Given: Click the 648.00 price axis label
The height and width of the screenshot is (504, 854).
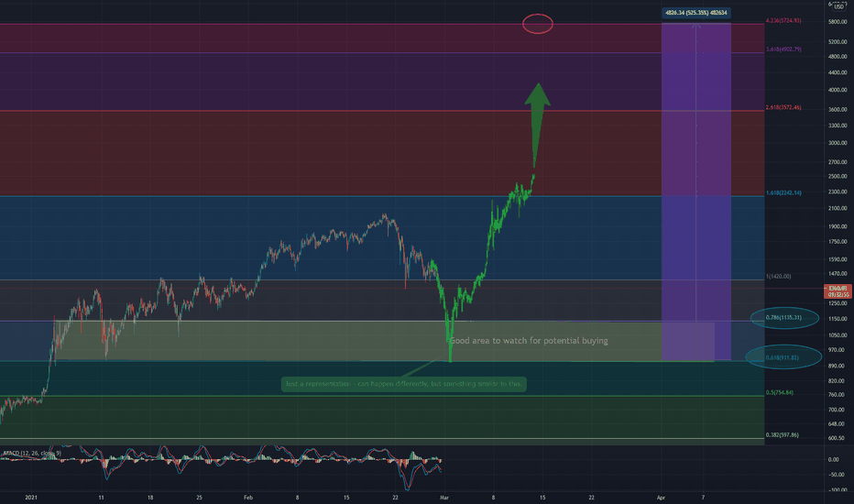Looking at the screenshot, I should coord(836,424).
